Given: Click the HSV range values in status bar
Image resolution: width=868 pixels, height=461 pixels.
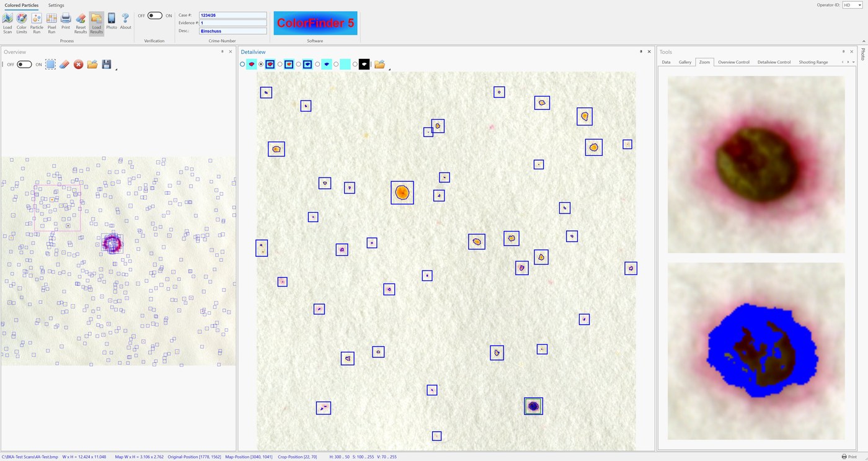Looking at the screenshot, I should tap(363, 457).
